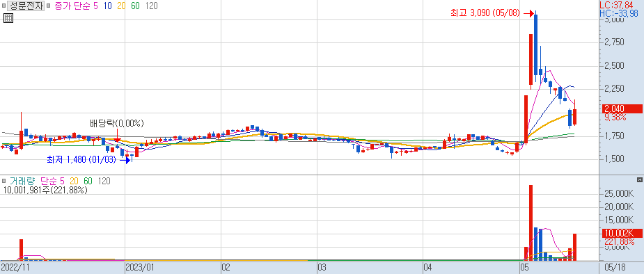Click the red 10,002K volume tag
The width and height of the screenshot is (644, 274).
pos(622,234)
